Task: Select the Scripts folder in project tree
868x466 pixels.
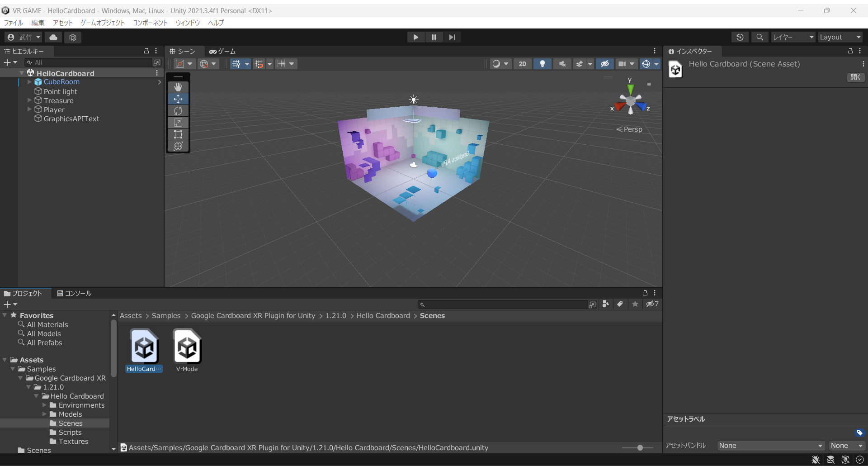Action: (x=70, y=432)
